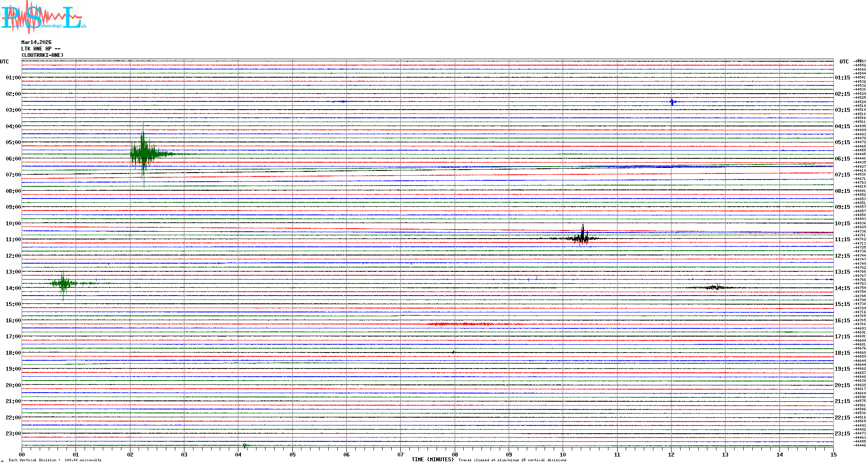This screenshot has width=868, height=466.
Task: Click the faint black event near minute 13
Action: (x=716, y=287)
